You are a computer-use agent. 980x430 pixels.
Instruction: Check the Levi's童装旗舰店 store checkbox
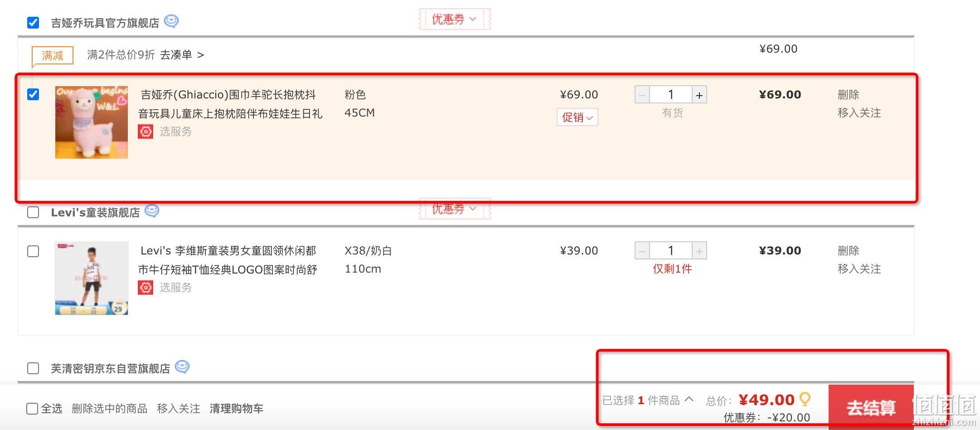pyautogui.click(x=33, y=212)
